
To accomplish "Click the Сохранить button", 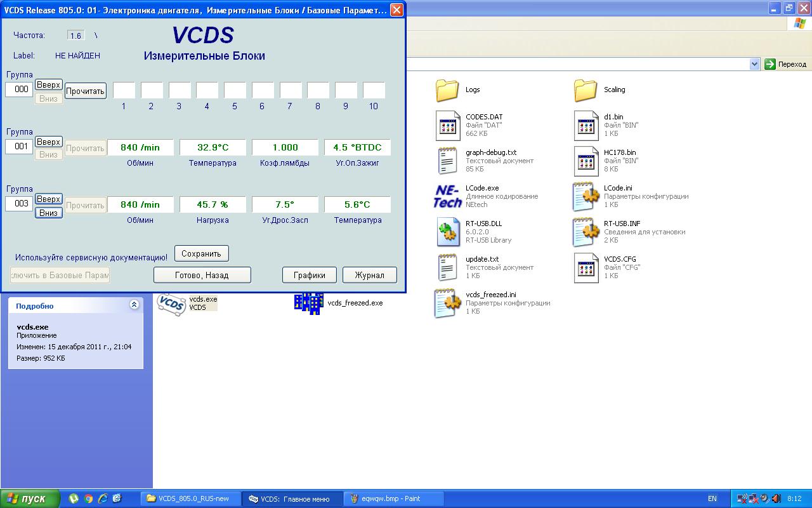I will pos(201,253).
